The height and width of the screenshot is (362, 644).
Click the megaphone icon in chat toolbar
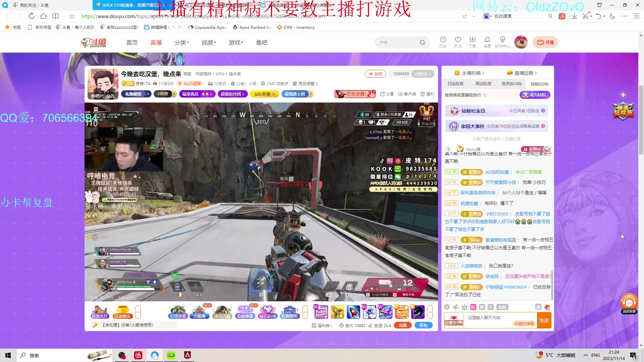(455, 307)
